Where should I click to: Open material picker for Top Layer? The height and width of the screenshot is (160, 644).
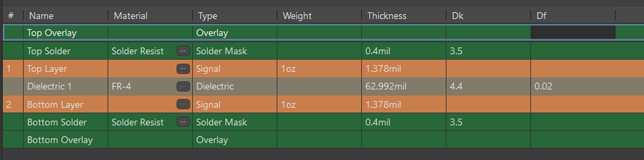[x=183, y=69]
